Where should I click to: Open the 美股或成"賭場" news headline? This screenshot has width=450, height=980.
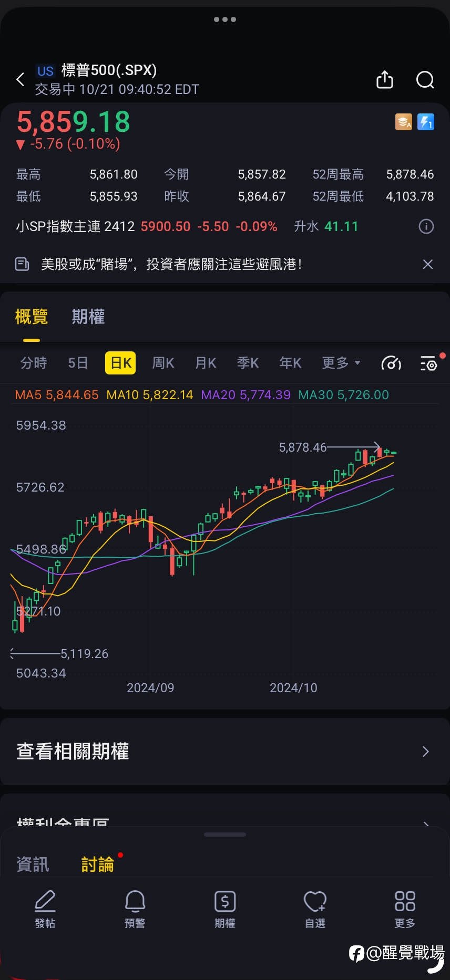point(171,264)
